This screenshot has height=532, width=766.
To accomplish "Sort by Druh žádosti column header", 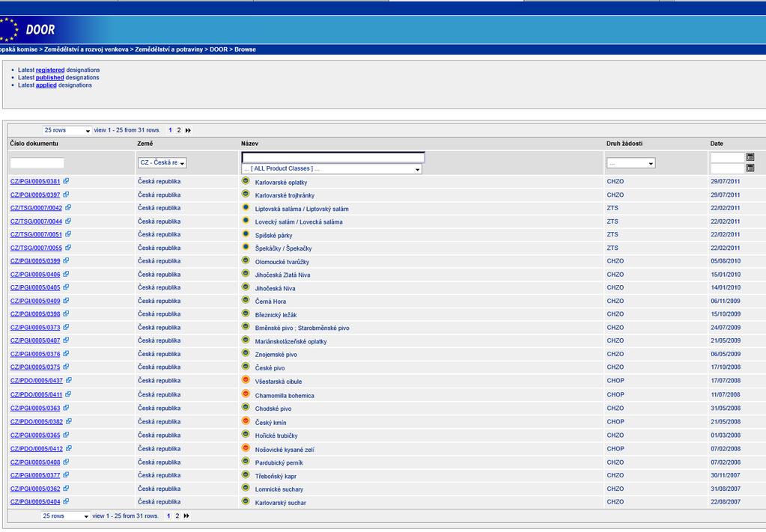I will [x=624, y=144].
